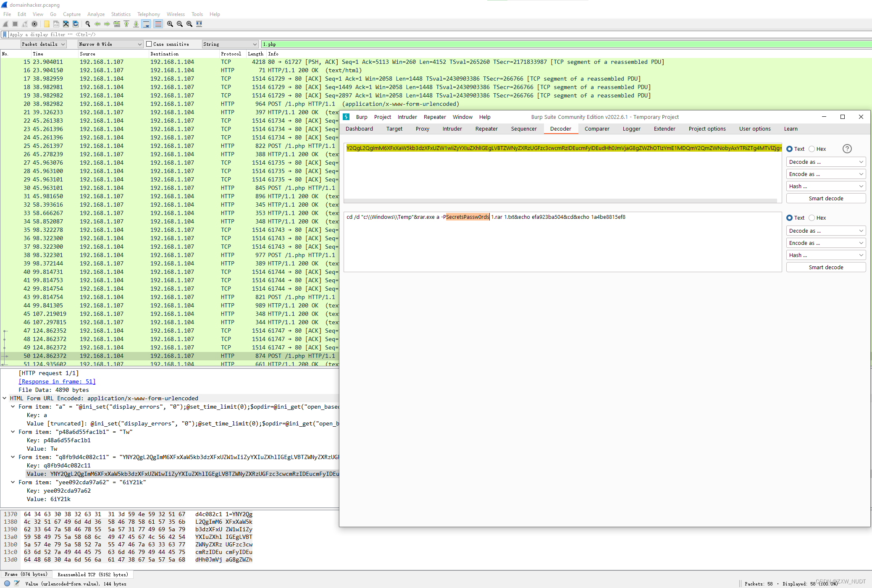Collapse Form item "a" tree node
Viewport: 872px width, 588px height.
click(13, 407)
